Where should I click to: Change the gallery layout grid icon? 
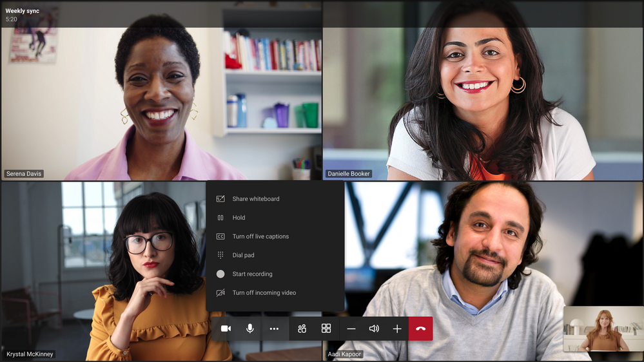(326, 329)
